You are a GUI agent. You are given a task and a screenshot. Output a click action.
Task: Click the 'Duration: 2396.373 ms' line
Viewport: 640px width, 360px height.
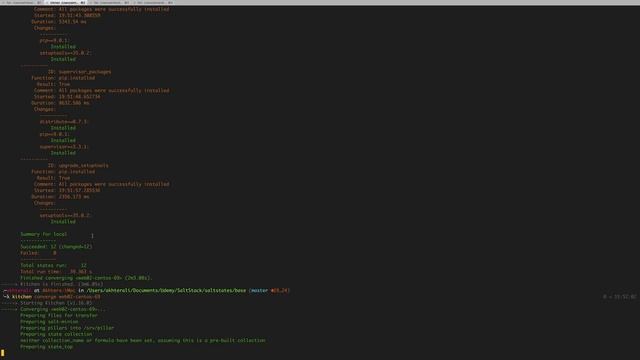pyautogui.click(x=60, y=197)
